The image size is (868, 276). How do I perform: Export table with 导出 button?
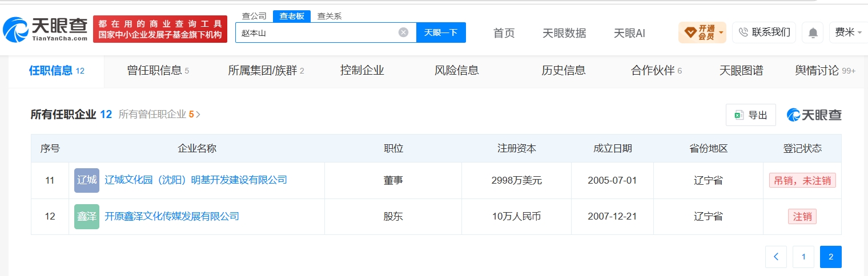751,115
